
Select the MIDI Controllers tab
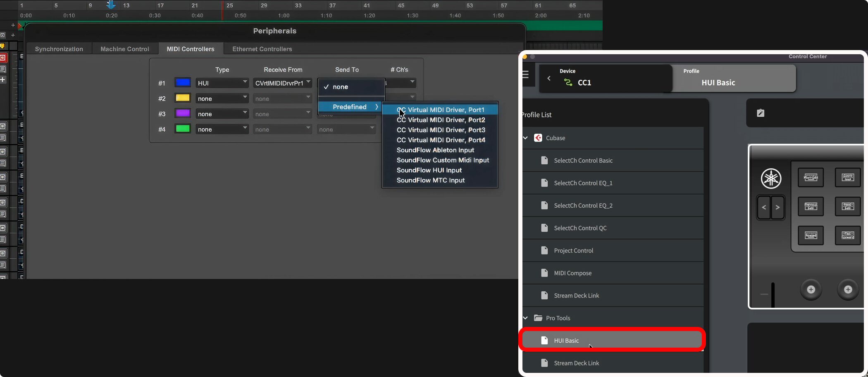[x=191, y=49]
